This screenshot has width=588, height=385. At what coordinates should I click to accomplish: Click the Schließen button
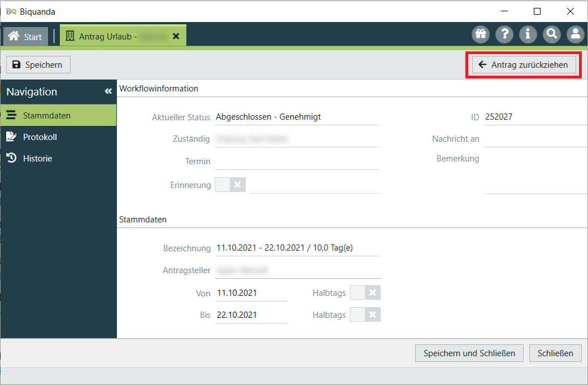(555, 353)
